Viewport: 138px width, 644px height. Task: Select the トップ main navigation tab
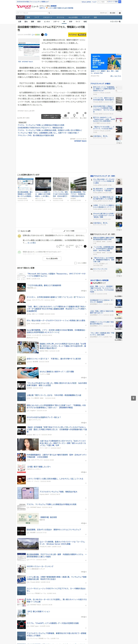[x=20, y=17]
